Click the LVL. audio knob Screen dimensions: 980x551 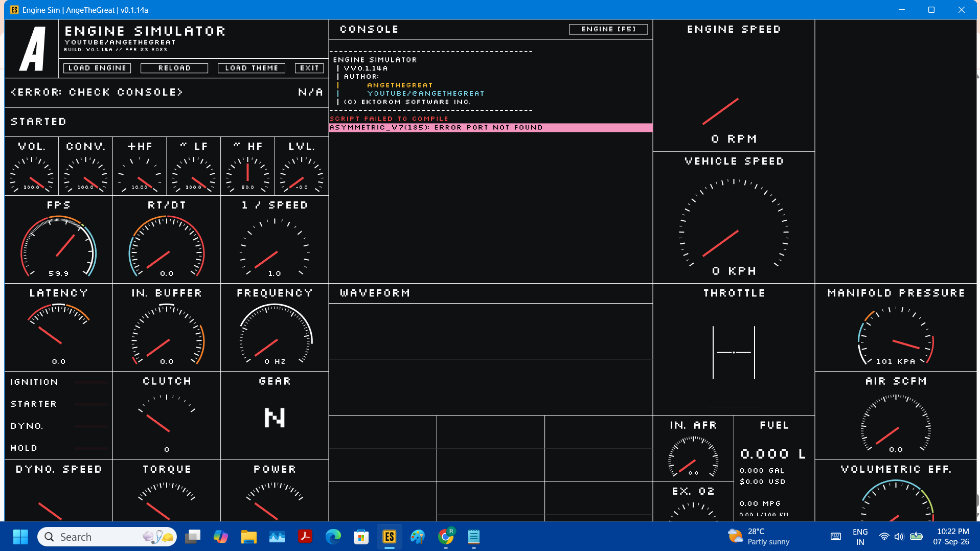(x=302, y=174)
